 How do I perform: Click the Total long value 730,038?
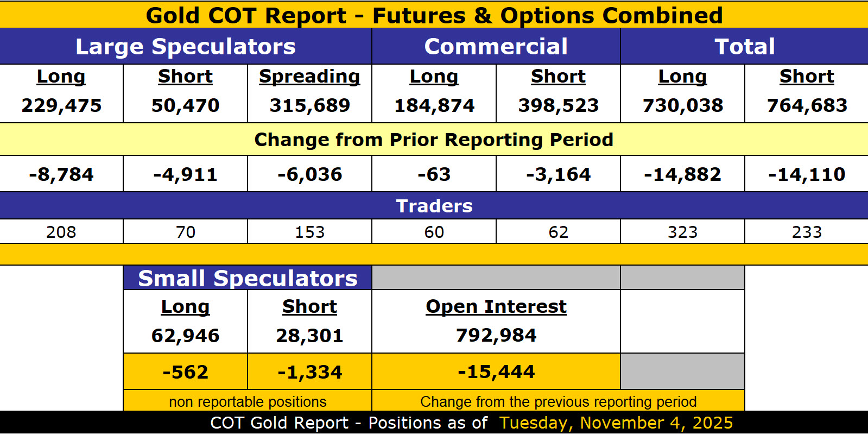tap(682, 105)
